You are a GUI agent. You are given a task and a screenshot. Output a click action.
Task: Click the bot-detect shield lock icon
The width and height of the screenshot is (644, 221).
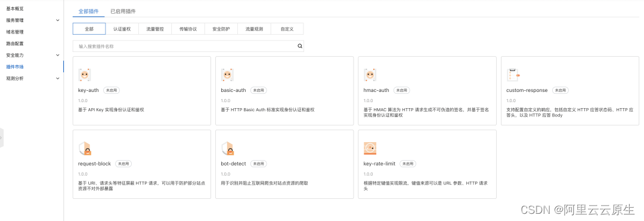click(228, 149)
